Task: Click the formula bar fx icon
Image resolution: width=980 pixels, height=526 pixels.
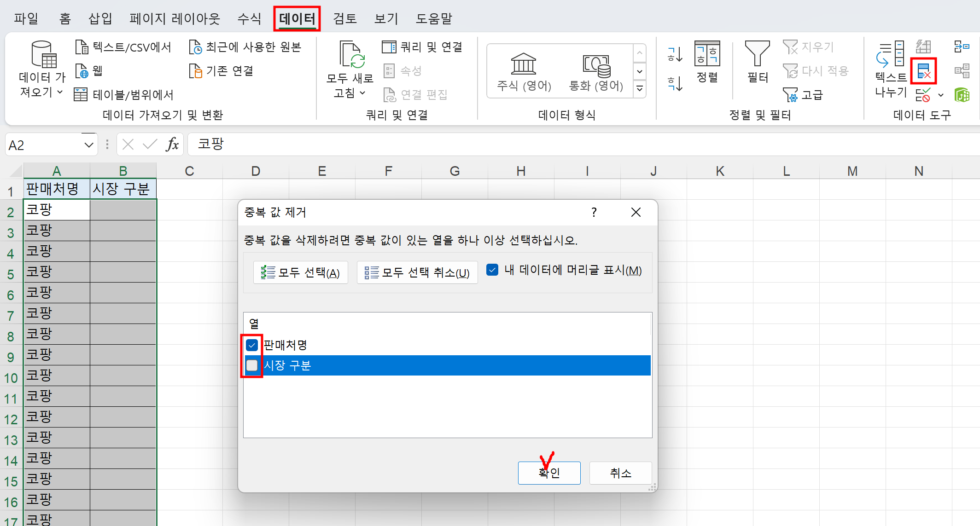Action: (172, 145)
